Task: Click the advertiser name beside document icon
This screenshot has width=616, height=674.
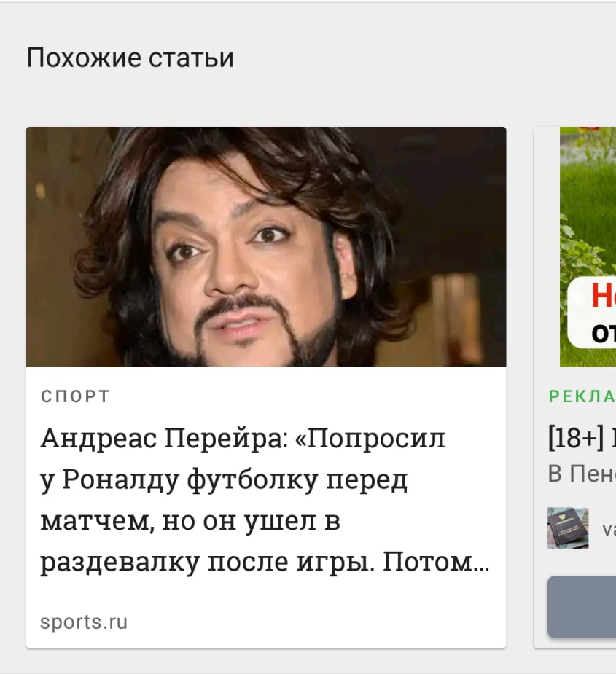Action: tap(609, 530)
